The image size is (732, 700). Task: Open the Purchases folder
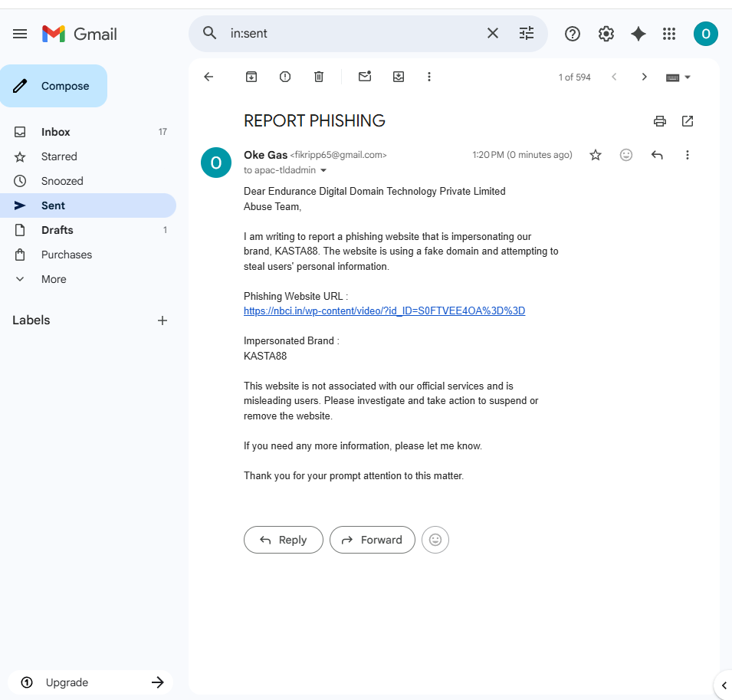point(88,255)
